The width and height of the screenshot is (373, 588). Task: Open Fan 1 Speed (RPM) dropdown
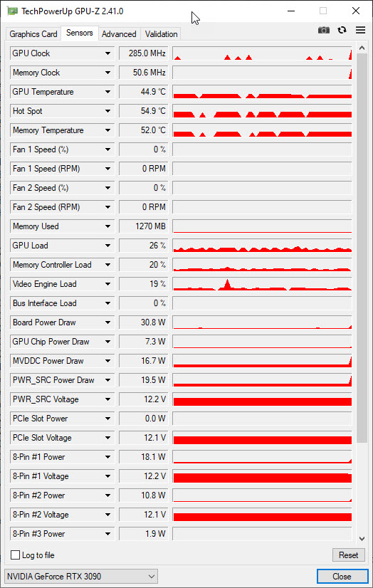pyautogui.click(x=108, y=169)
